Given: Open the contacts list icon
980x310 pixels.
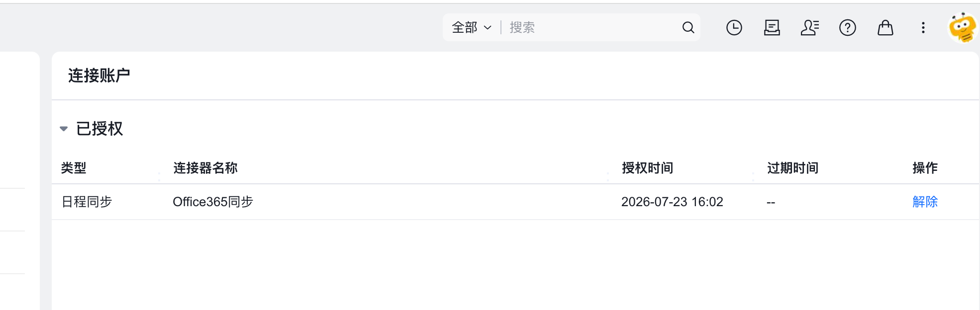Looking at the screenshot, I should (810, 27).
